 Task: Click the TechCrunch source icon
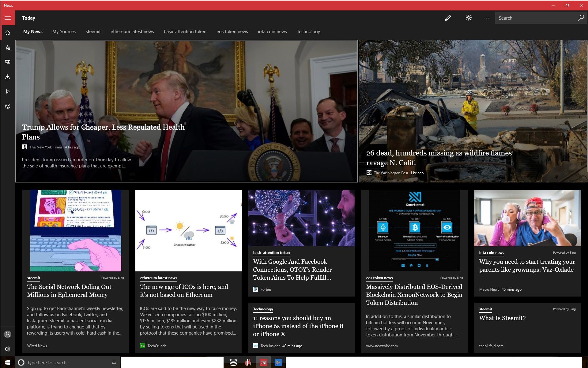[143, 346]
